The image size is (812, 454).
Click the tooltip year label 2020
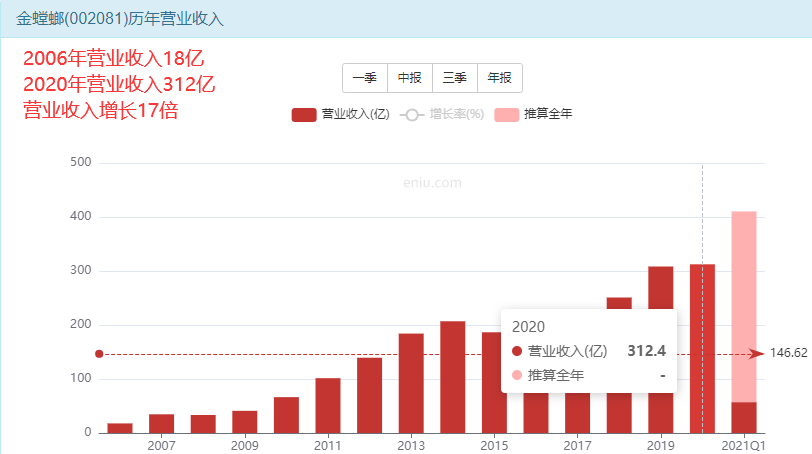click(528, 327)
